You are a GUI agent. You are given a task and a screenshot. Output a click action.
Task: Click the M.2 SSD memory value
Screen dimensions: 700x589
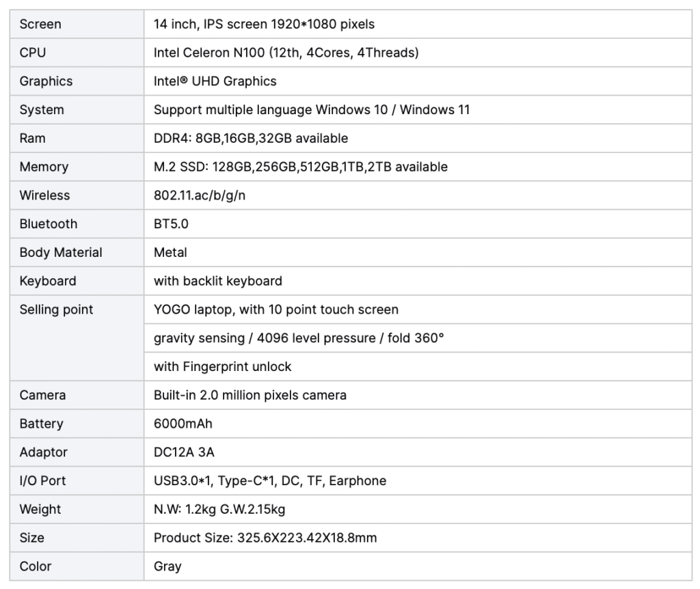coord(301,167)
